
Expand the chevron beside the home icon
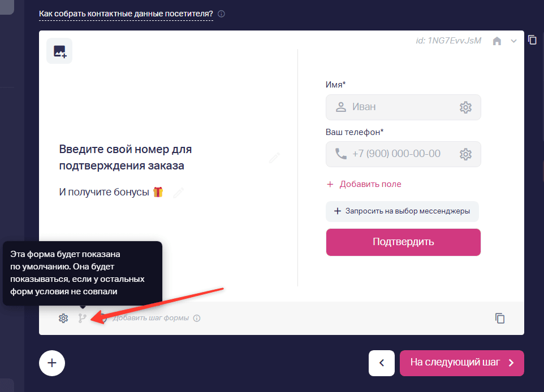514,41
